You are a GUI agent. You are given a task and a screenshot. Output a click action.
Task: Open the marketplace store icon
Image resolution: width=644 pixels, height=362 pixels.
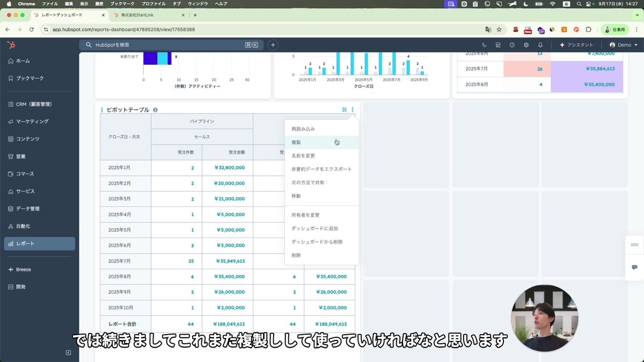point(498,45)
